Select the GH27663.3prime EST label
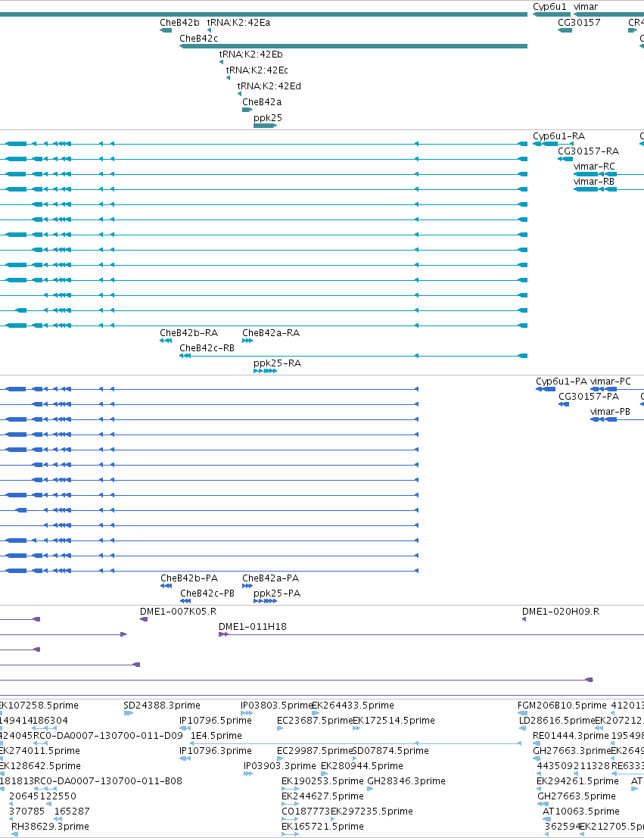 [x=572, y=751]
